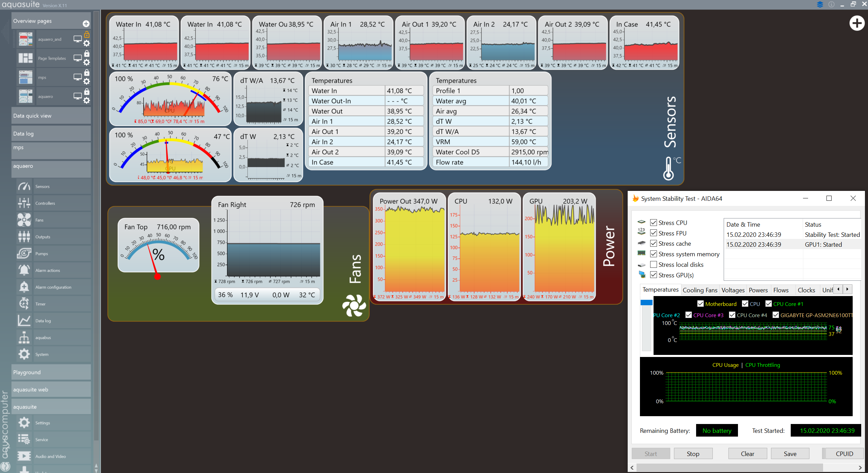Open the Fans icon in sidebar
The image size is (868, 473).
24,220
